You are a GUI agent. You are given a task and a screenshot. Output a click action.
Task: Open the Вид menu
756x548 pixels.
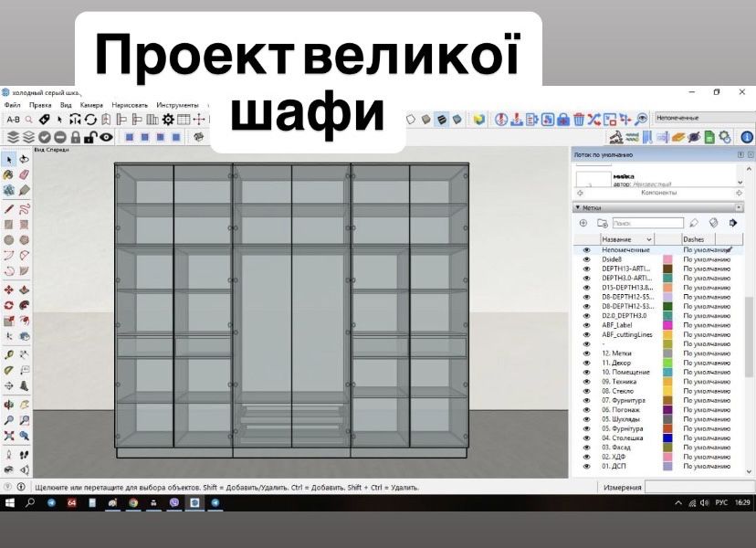[66, 105]
